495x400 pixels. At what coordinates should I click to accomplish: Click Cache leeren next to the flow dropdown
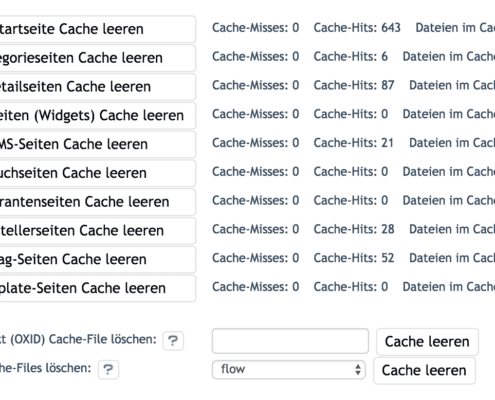pyautogui.click(x=424, y=371)
